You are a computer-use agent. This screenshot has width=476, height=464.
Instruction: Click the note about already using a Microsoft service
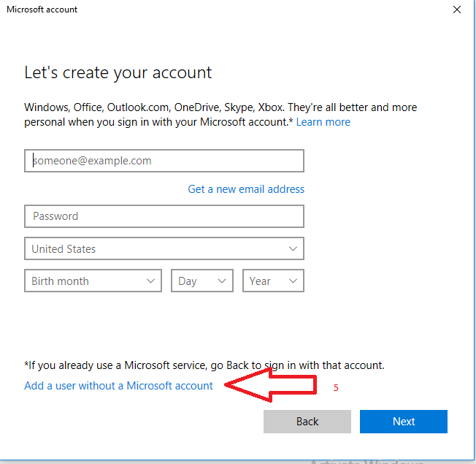[x=204, y=365]
